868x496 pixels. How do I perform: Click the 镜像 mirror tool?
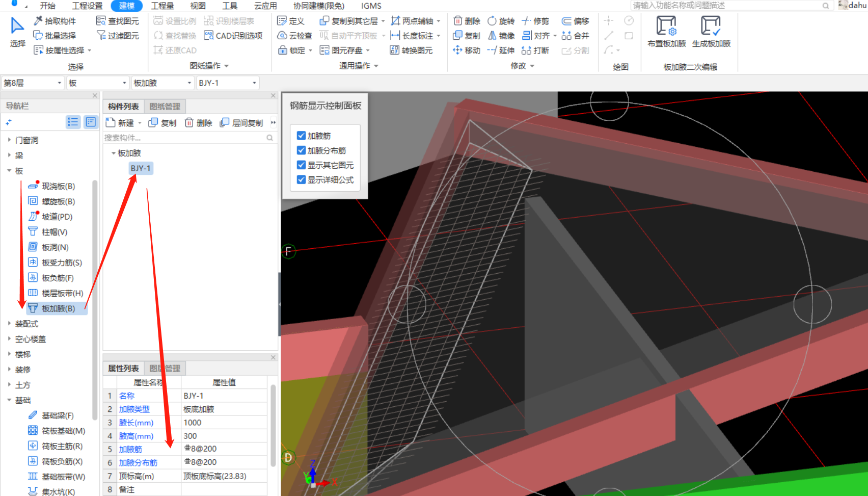(x=501, y=36)
